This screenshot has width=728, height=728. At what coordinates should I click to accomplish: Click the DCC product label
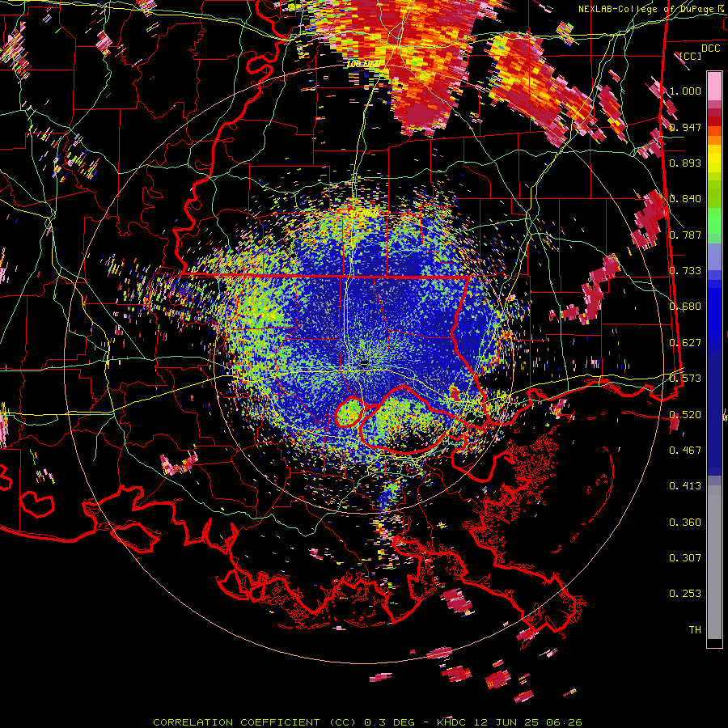[710, 49]
